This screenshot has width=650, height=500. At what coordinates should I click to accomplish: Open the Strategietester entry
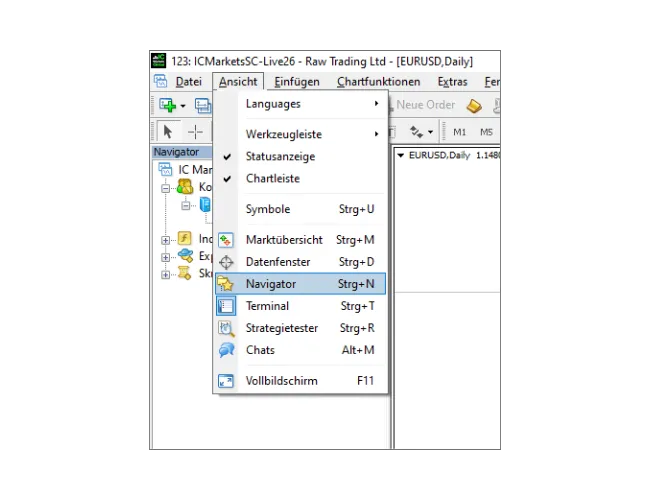click(301, 328)
